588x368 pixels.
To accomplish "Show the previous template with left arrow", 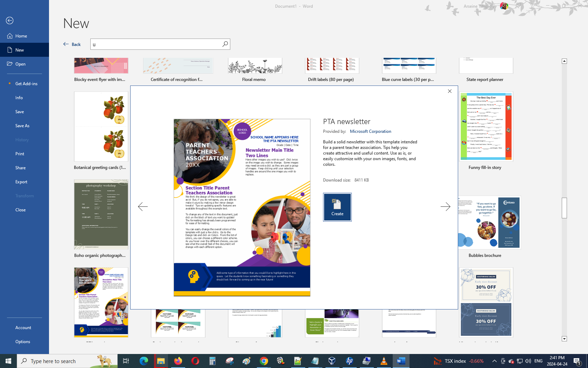I will click(143, 206).
